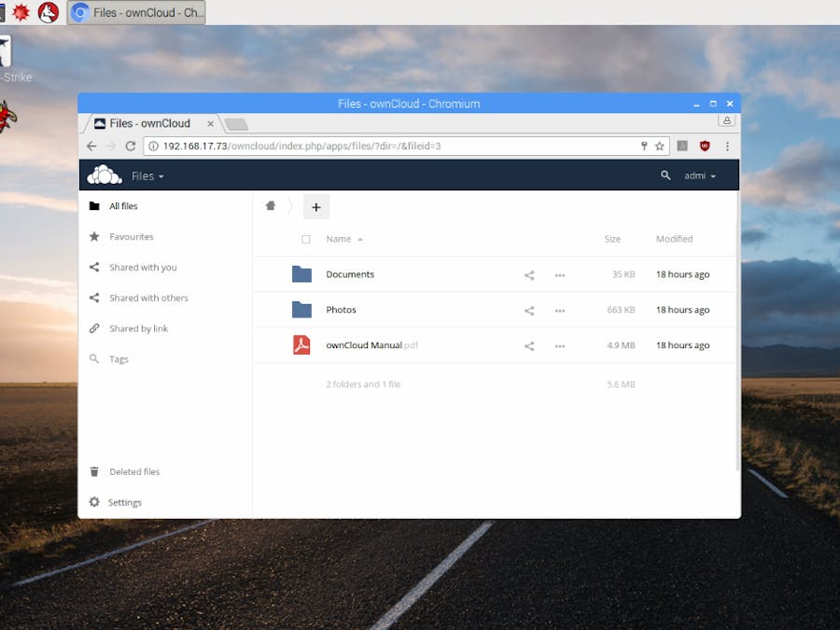Image resolution: width=840 pixels, height=630 pixels.
Task: Click the ownCloud cloud logo
Action: coord(105,175)
